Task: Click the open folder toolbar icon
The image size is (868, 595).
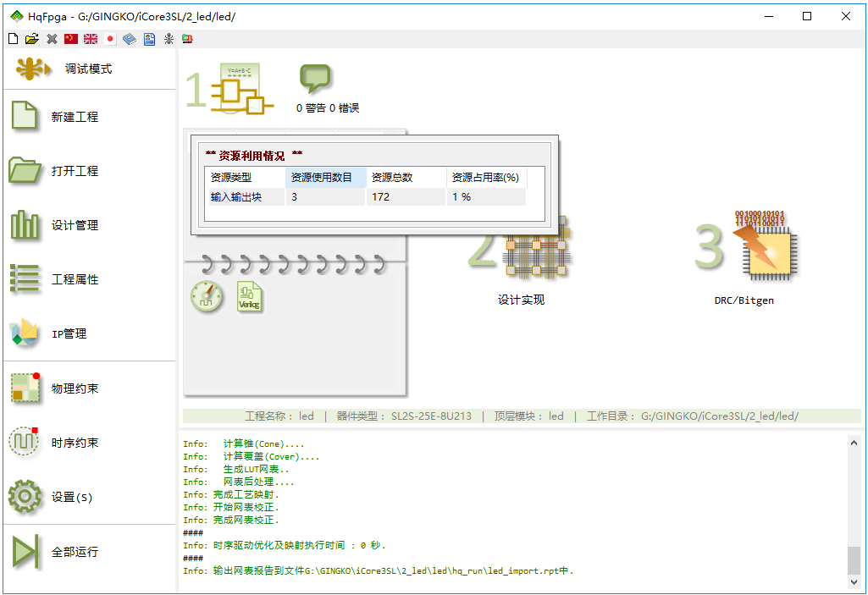Action: coord(32,39)
